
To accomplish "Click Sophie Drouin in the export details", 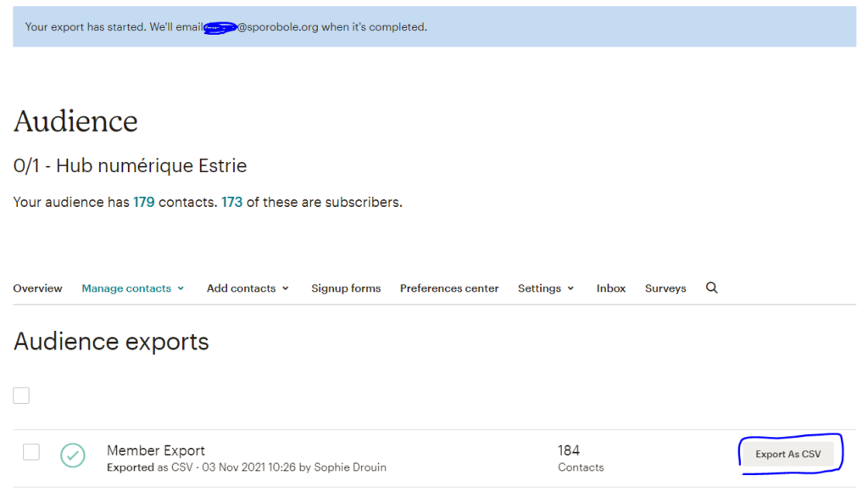I will (x=351, y=467).
